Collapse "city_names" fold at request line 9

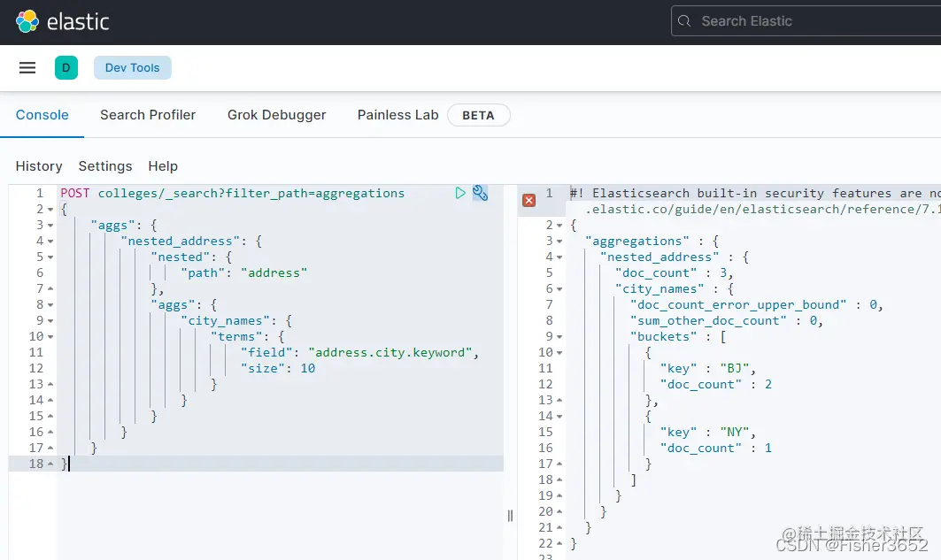(x=50, y=321)
